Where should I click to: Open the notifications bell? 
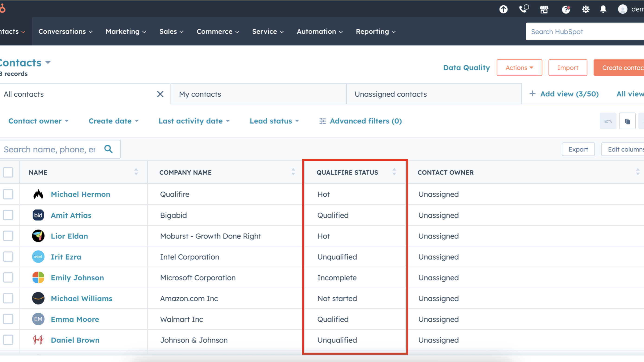[603, 10]
